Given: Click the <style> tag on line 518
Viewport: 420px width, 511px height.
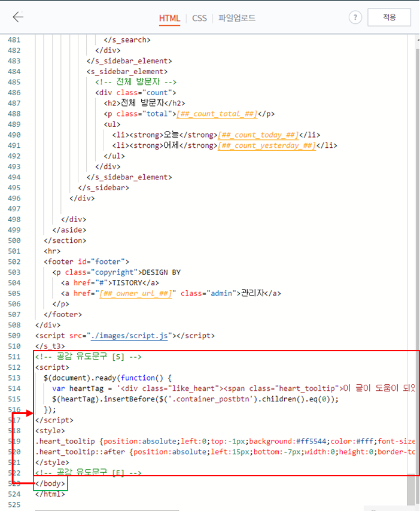Looking at the screenshot, I should point(50,430).
